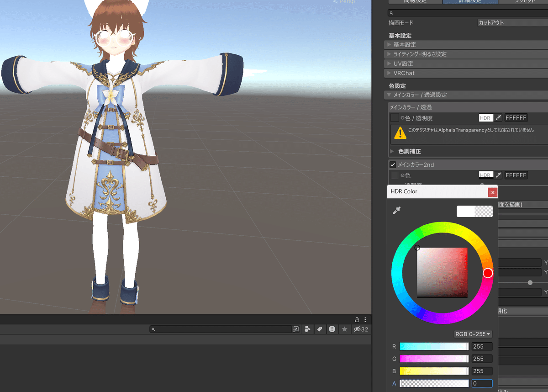Enable the メインカラー2nd checkbox
Image resolution: width=548 pixels, height=392 pixels.
[392, 164]
